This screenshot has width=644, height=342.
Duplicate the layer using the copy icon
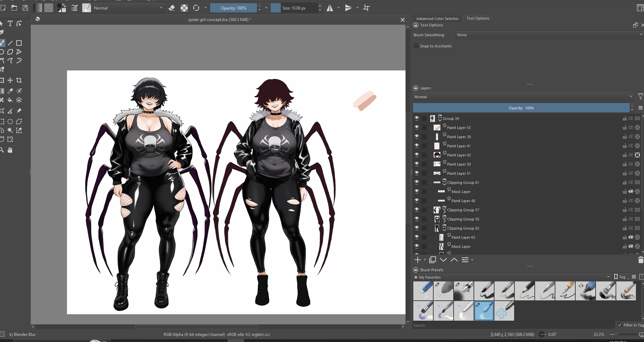coord(432,260)
